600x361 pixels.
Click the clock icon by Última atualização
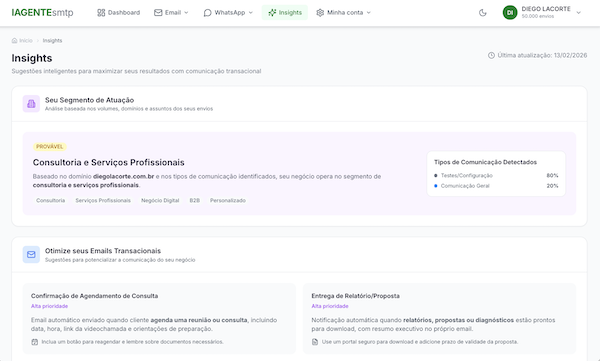491,56
